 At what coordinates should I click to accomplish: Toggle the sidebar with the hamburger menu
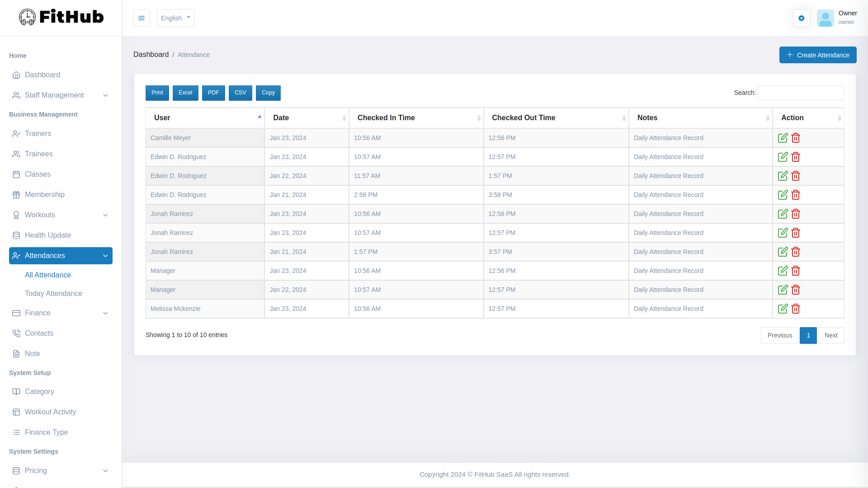(x=142, y=18)
